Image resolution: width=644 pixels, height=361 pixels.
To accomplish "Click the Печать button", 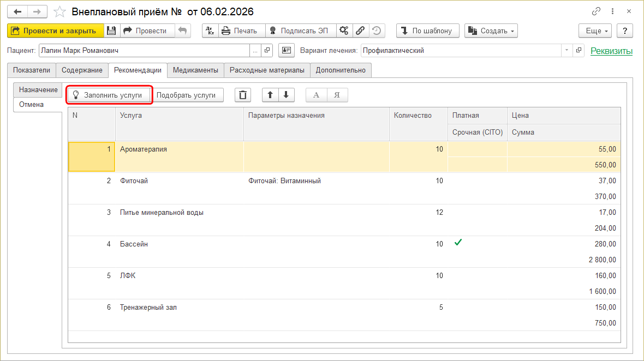I will [241, 31].
